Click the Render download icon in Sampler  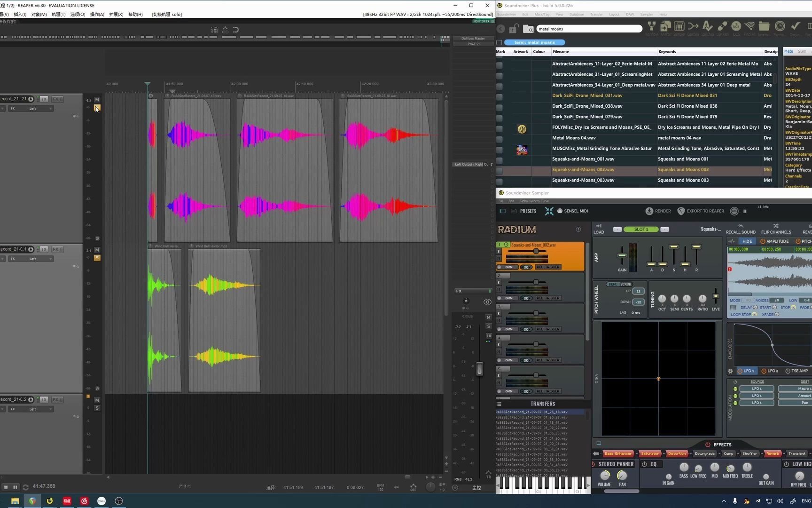pyautogui.click(x=649, y=211)
